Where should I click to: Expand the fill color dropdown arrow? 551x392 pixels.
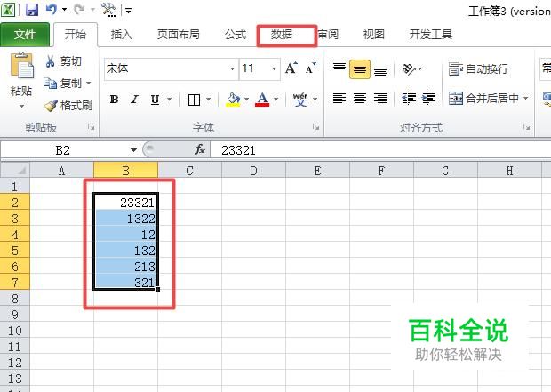pyautogui.click(x=247, y=100)
